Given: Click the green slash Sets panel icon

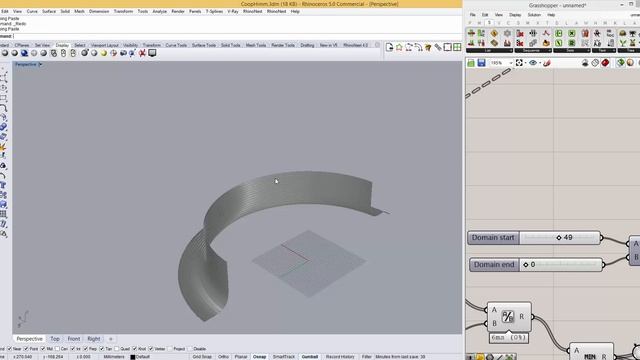Looking at the screenshot, I should click(x=559, y=43).
